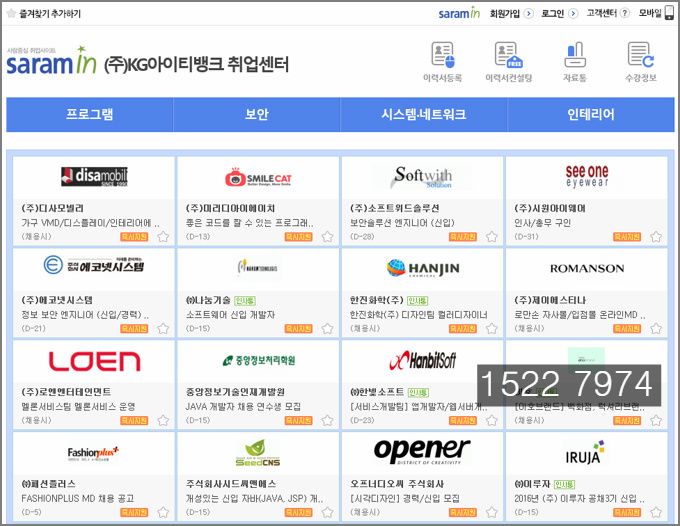Image resolution: width=680 pixels, height=526 pixels.
Task: Star the (주)미리디아이에이치 job posting
Action: point(327,237)
